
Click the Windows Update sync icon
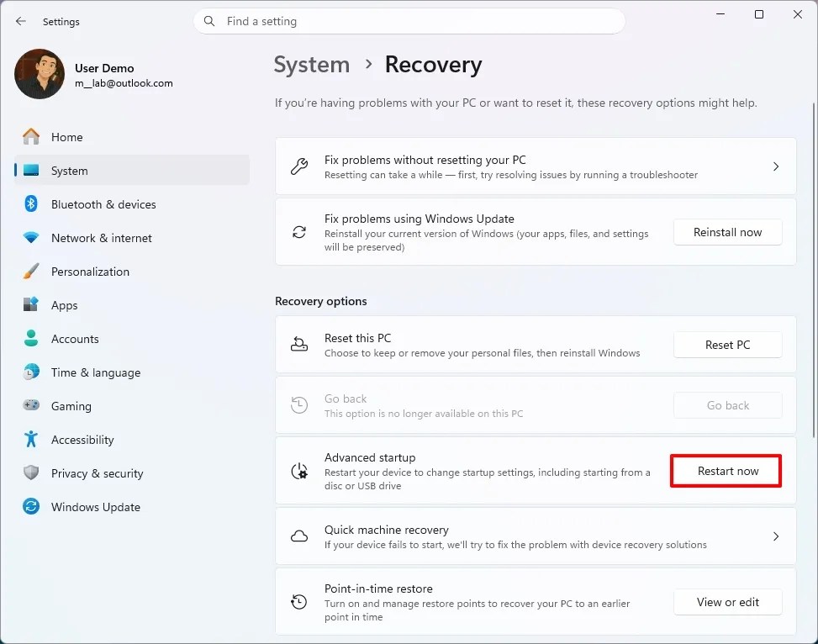click(31, 506)
